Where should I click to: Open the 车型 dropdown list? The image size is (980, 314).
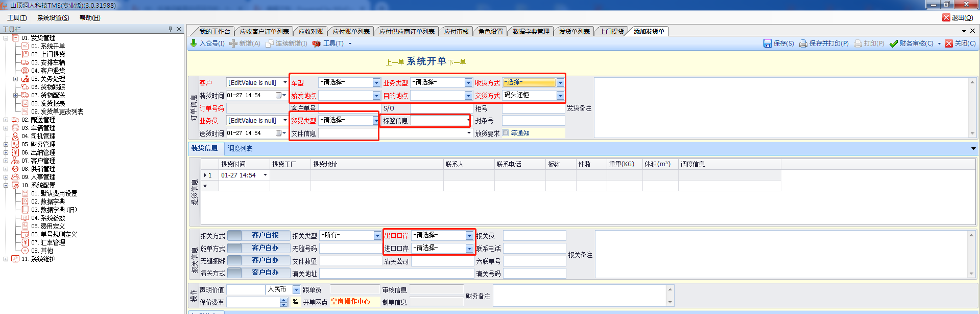[x=376, y=83]
